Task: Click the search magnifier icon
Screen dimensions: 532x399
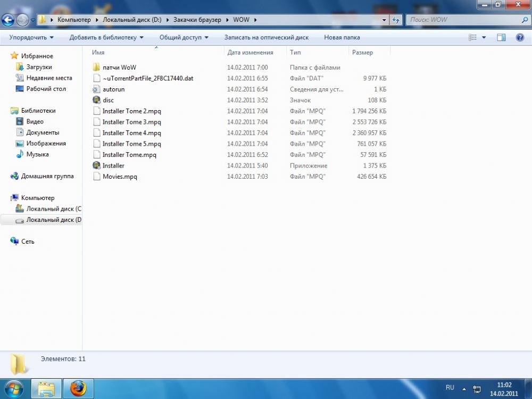Action: point(525,20)
